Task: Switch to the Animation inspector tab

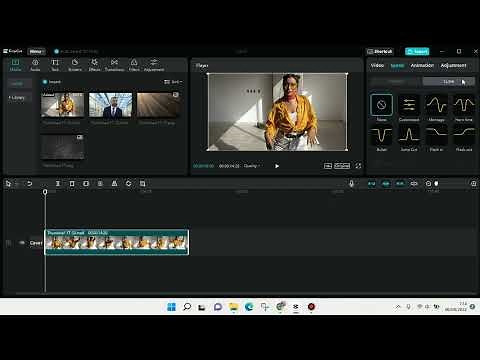Action: pyautogui.click(x=422, y=65)
